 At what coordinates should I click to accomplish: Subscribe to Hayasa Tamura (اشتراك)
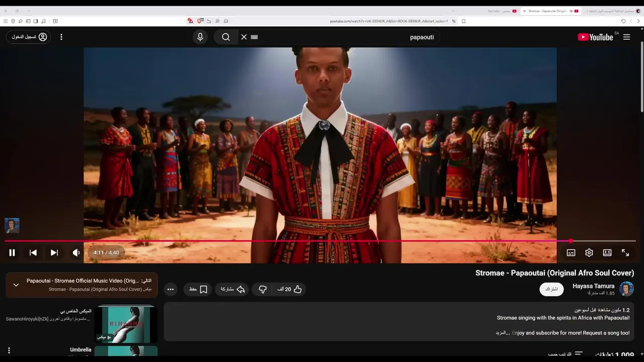551,289
